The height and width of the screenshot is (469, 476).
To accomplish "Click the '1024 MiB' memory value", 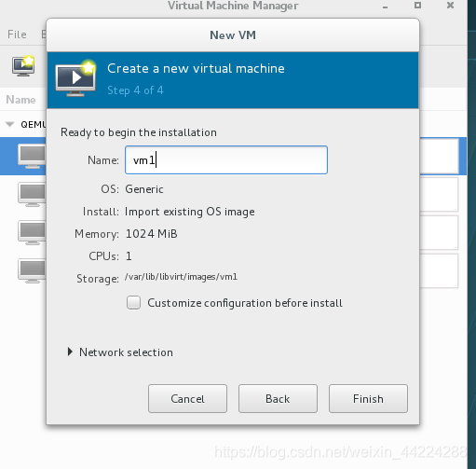I will point(151,234).
